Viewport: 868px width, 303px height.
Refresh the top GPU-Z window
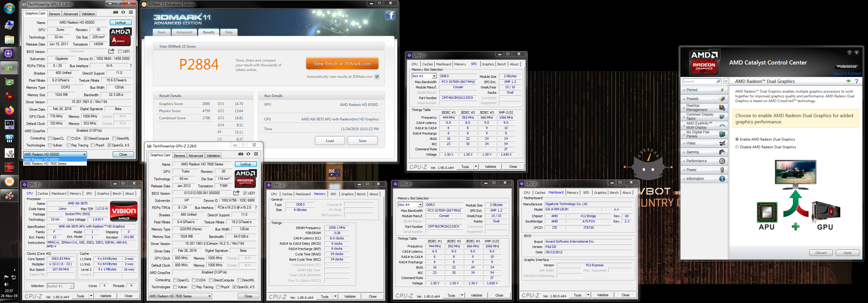point(123,12)
